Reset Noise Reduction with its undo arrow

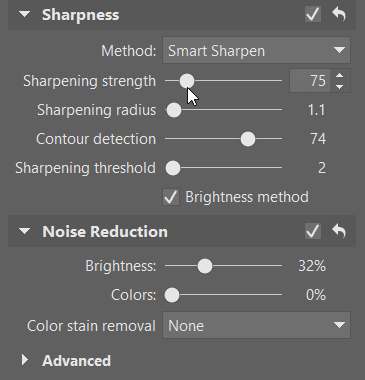339,231
